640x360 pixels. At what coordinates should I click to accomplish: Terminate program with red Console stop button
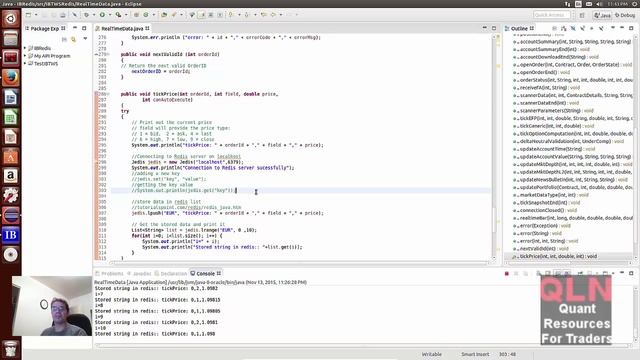[507, 273]
